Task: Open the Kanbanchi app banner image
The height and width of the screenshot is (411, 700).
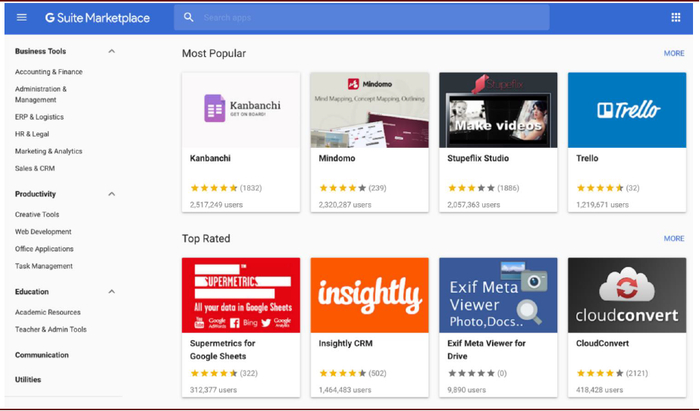Action: click(x=241, y=110)
